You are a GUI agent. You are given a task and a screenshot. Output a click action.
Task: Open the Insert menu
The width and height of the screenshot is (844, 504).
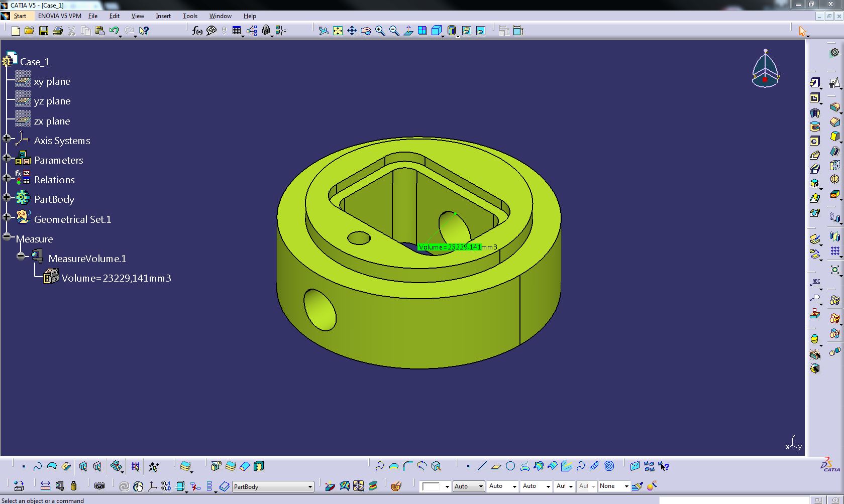coord(163,16)
